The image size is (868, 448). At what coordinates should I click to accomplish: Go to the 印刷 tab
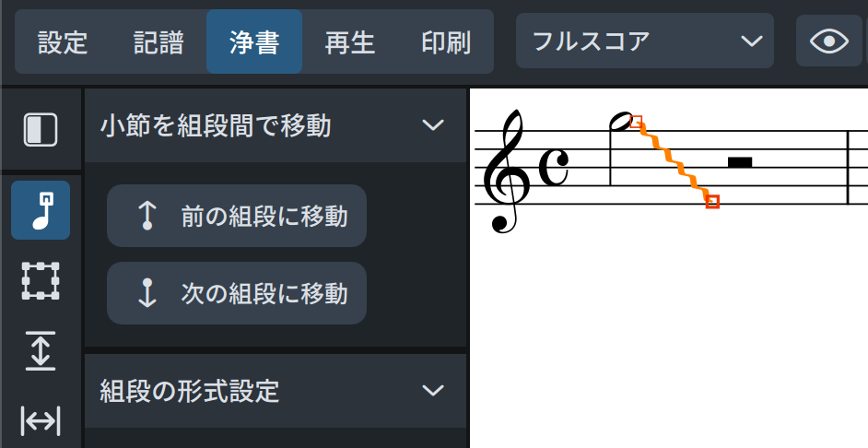point(446,42)
